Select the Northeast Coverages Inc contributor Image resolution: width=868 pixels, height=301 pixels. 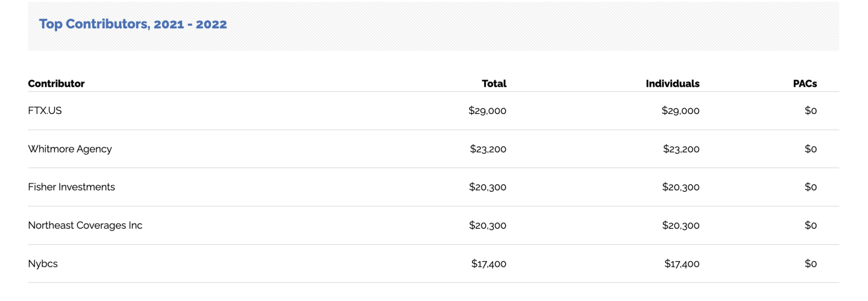tap(85, 226)
